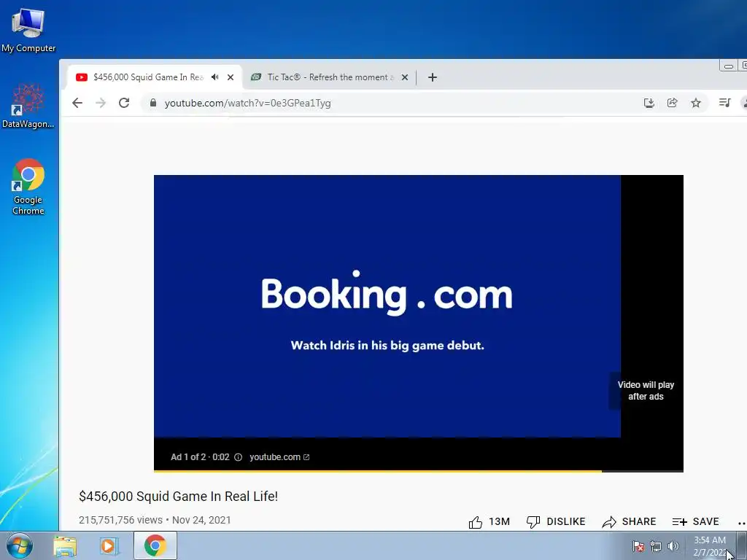Open network status tray icon

click(x=656, y=546)
